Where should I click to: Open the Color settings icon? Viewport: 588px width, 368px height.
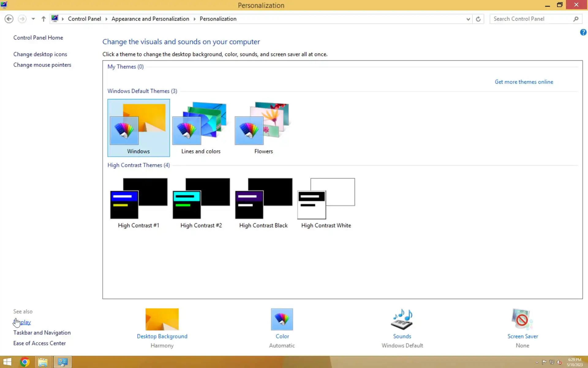coord(282,319)
